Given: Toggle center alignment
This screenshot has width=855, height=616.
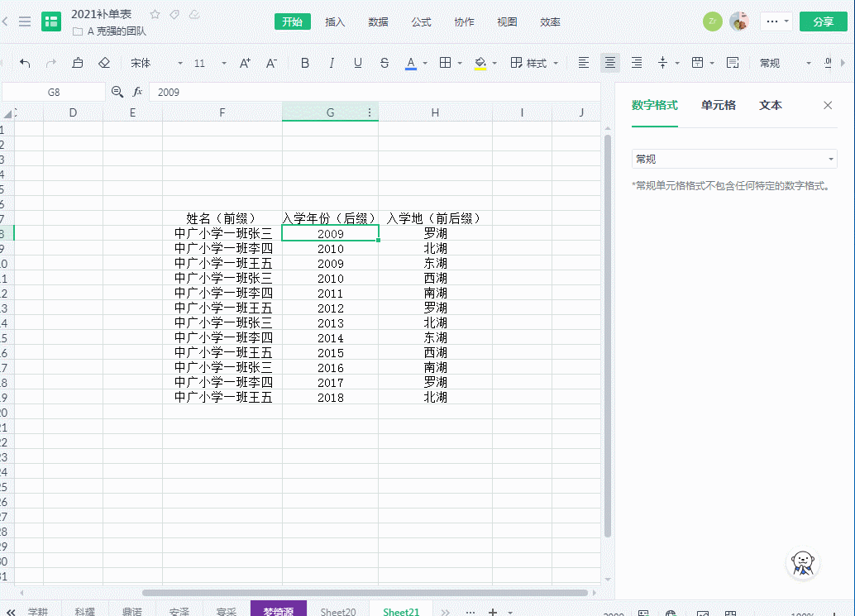Looking at the screenshot, I should pyautogui.click(x=610, y=63).
